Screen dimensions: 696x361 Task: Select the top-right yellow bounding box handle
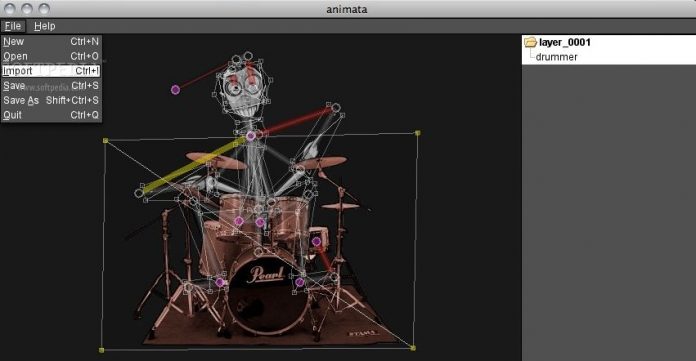click(x=417, y=133)
